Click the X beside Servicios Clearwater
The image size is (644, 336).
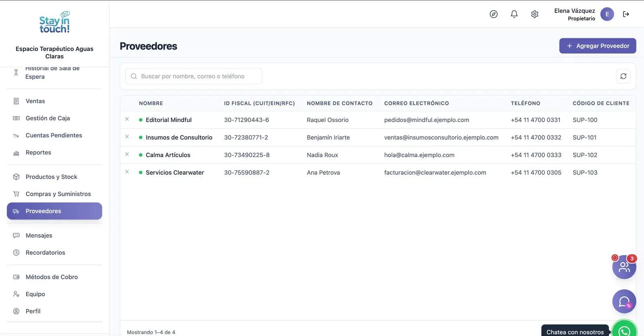point(127,172)
